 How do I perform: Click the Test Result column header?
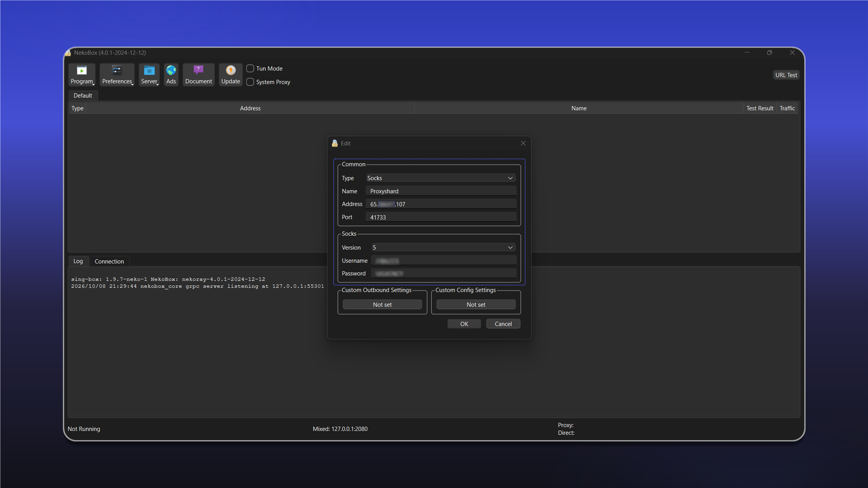click(759, 108)
